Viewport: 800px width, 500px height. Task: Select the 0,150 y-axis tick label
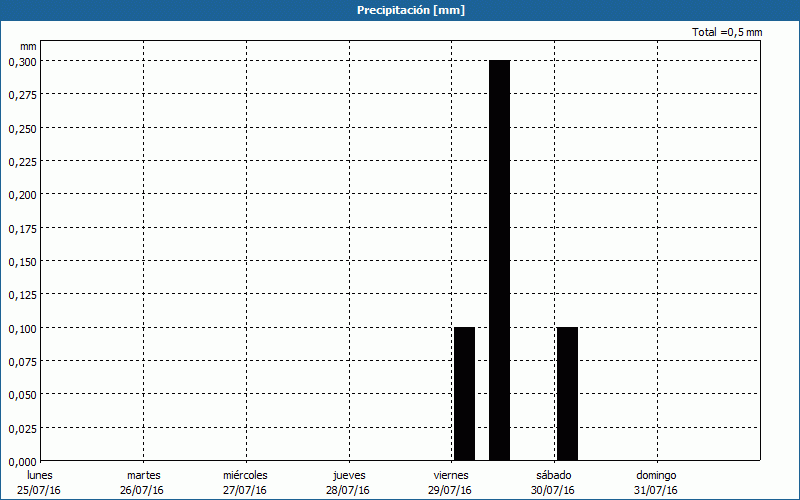tap(22, 261)
